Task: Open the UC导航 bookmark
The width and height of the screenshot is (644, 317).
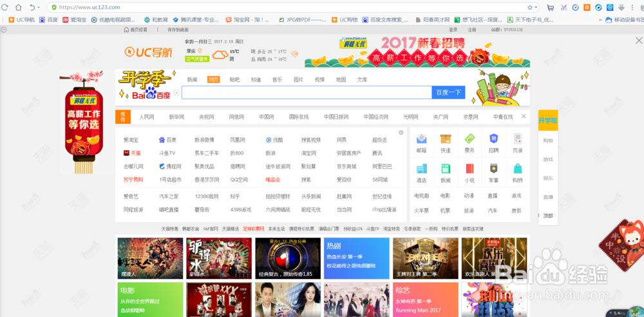Action: 22,19
